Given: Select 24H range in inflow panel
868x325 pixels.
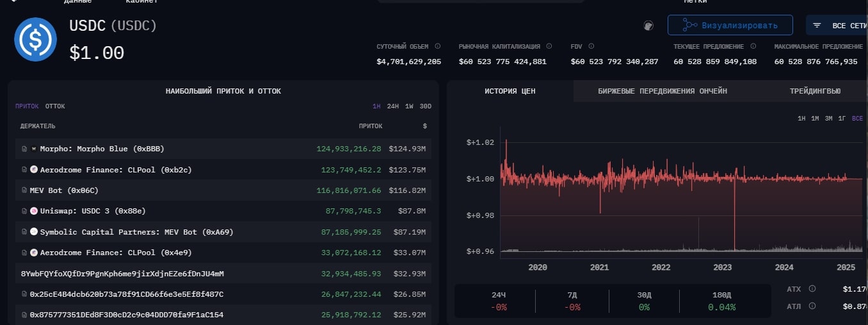Looking at the screenshot, I should pyautogui.click(x=393, y=106).
